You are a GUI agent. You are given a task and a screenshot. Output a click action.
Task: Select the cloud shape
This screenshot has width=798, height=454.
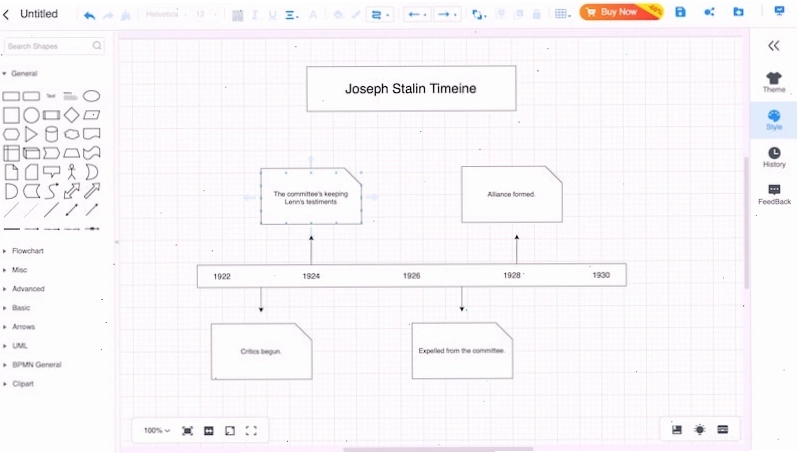pos(71,134)
